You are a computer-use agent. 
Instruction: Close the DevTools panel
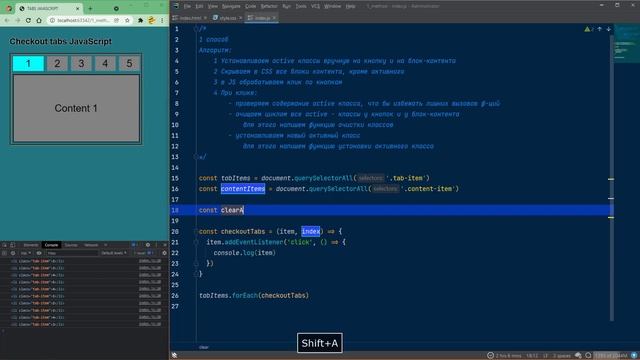[164, 245]
